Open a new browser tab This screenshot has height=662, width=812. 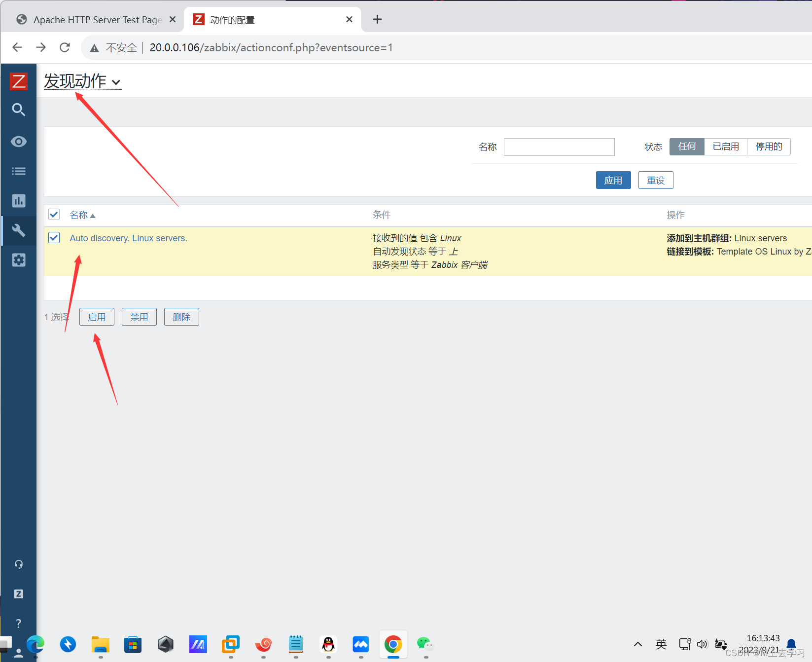point(377,19)
